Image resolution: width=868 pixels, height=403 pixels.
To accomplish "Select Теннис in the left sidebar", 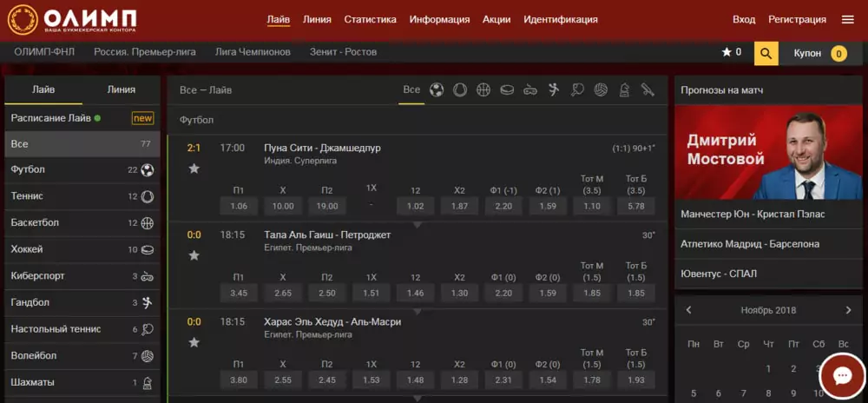I will click(82, 196).
